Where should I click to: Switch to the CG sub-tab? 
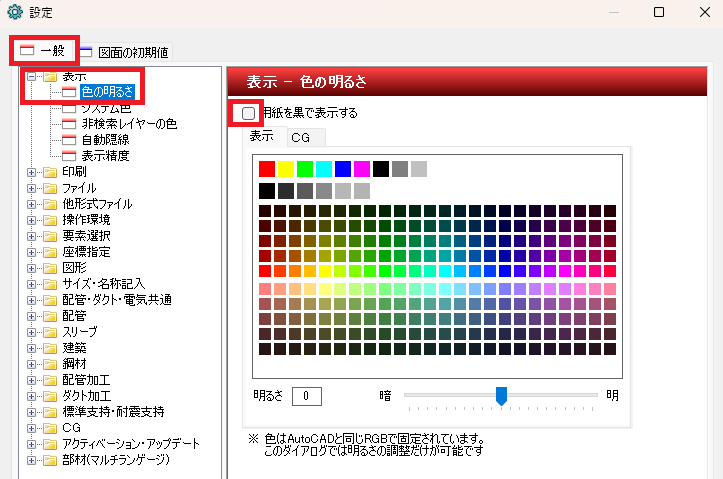pyautogui.click(x=300, y=137)
